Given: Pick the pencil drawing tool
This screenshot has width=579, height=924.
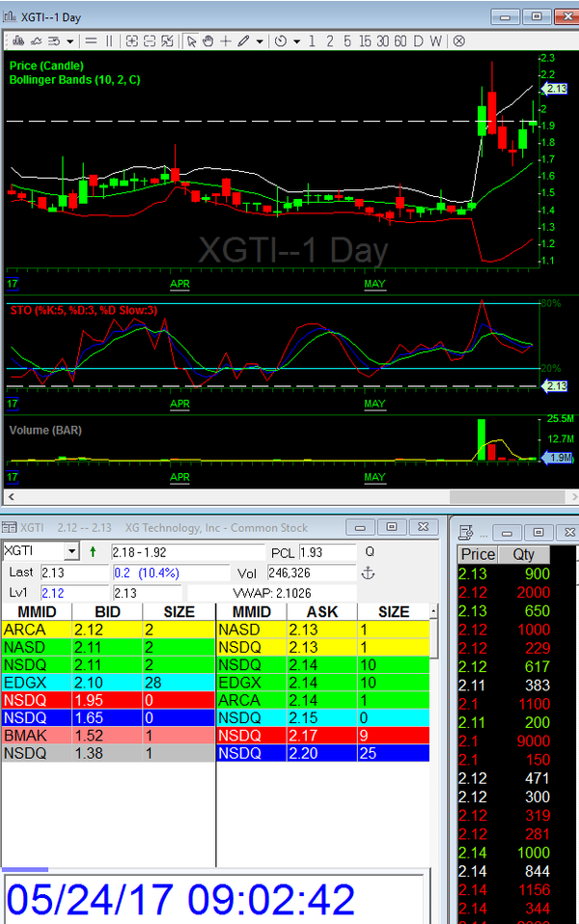Looking at the screenshot, I should click(x=242, y=41).
